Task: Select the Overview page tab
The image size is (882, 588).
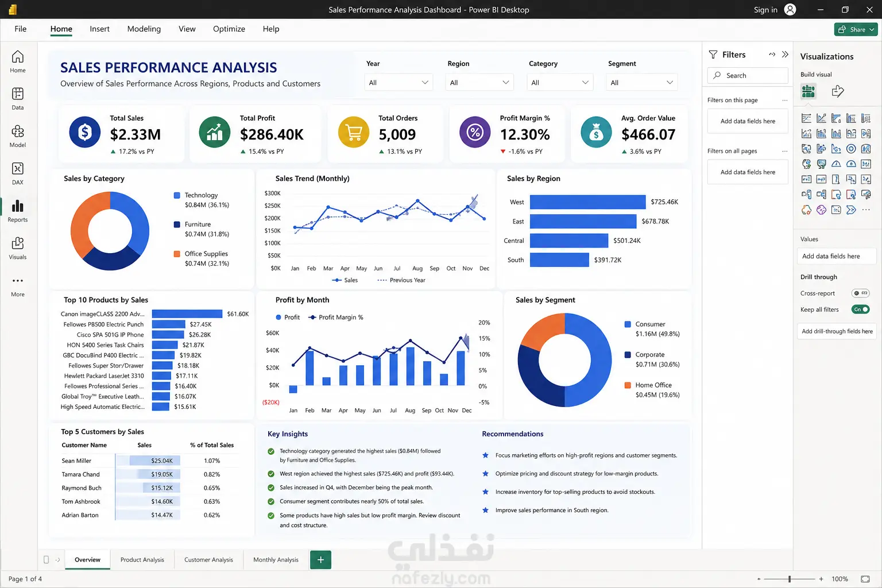Action: click(x=88, y=560)
